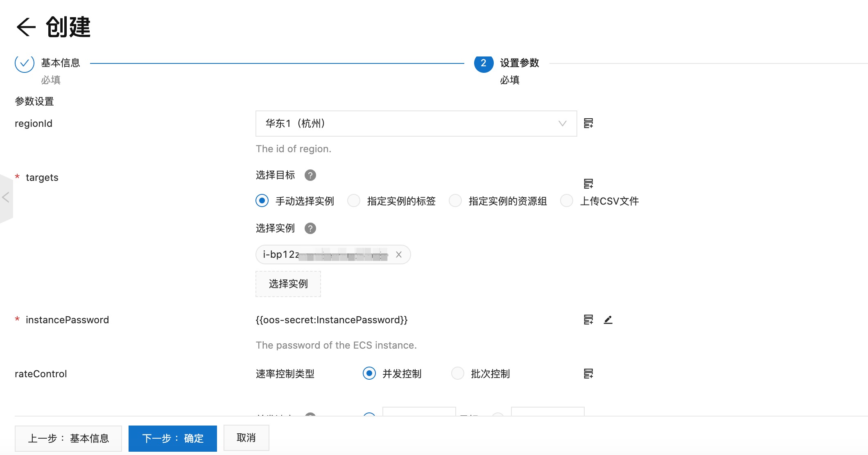The height and width of the screenshot is (455, 868).
Task: Select 上传CSV文件 radio option
Action: pos(567,200)
